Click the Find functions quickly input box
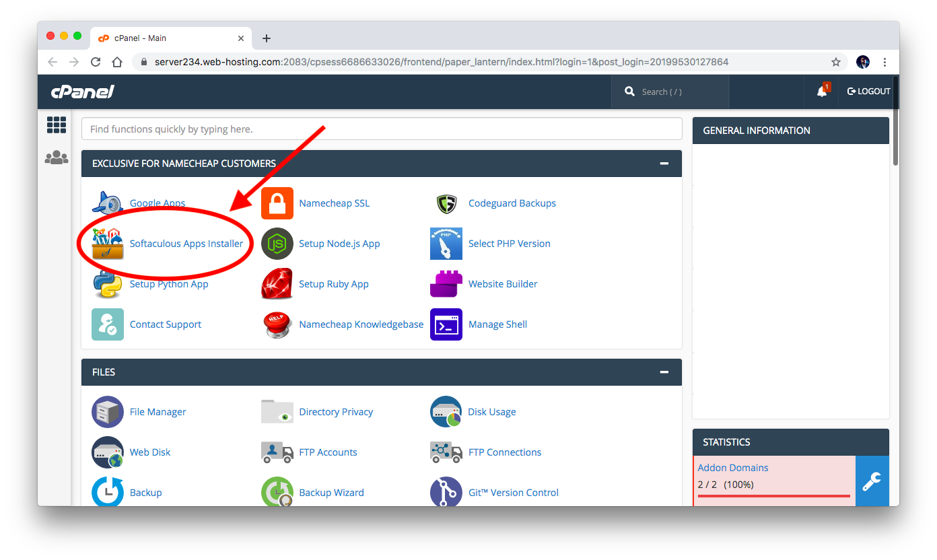Screen dimensions: 937x560 (x=382, y=129)
